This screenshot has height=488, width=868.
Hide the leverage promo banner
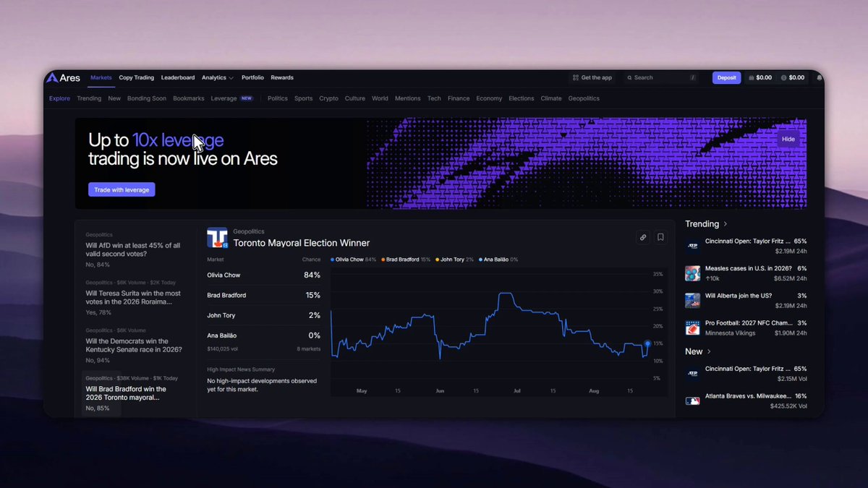[788, 140]
